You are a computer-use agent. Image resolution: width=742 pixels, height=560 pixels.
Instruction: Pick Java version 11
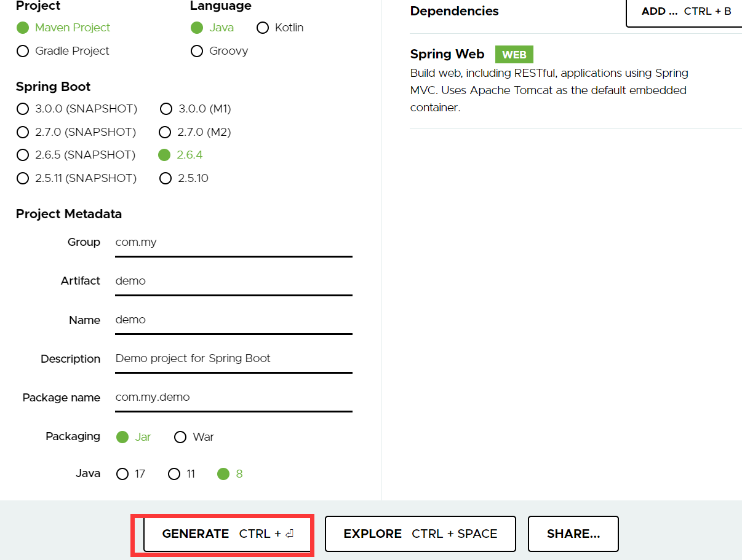[x=182, y=474]
